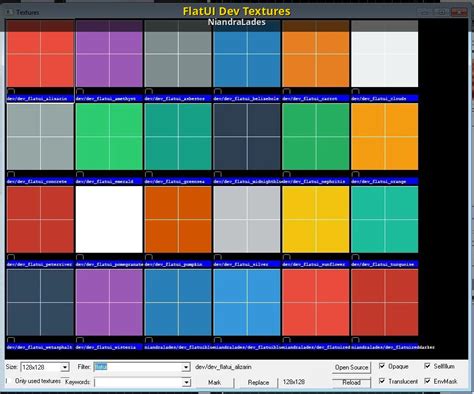Screen dimensions: 474x394
Task: Select the dev_flatui_pomegranate blank white thumbnail
Action: tap(109, 219)
